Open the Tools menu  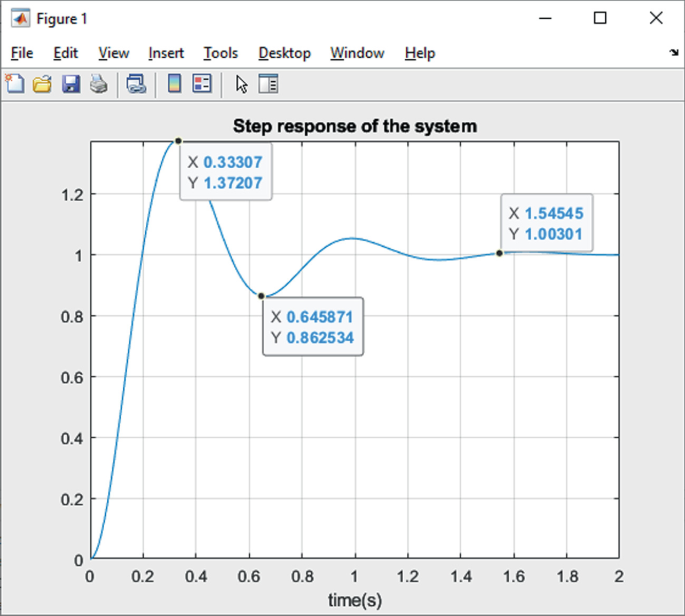[x=221, y=53]
